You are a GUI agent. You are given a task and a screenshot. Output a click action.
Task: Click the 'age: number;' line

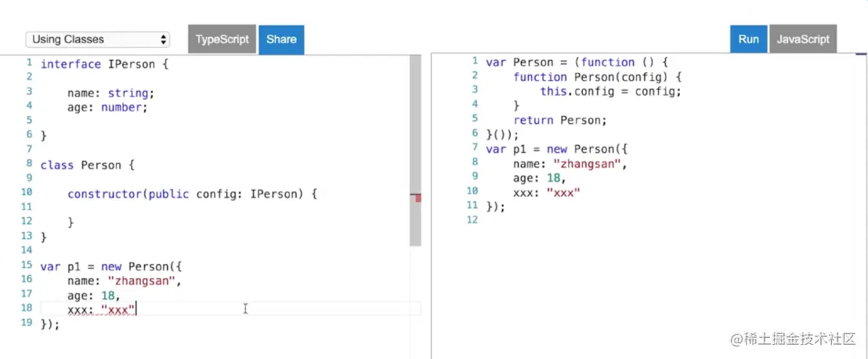coord(107,107)
